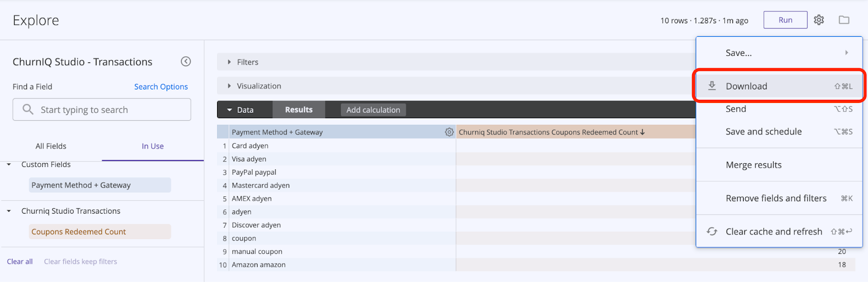Click Clear fields keep filters link
Viewport: 868px width, 282px height.
coord(80,261)
